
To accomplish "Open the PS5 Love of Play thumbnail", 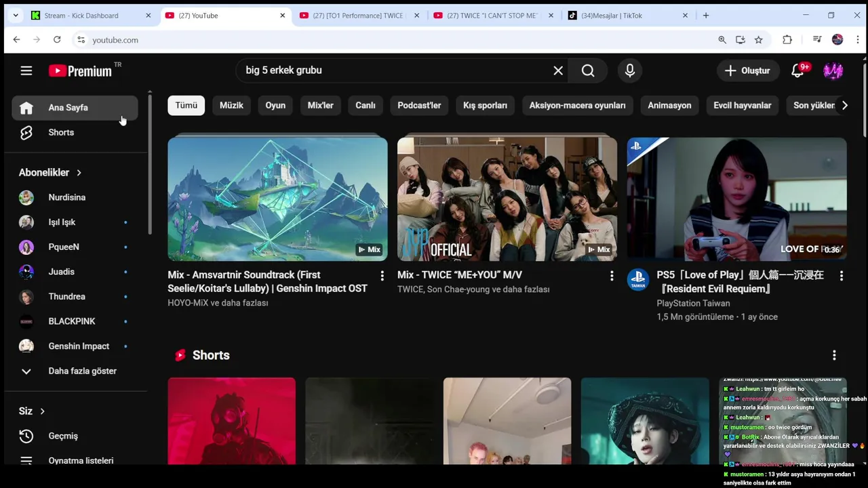I will click(737, 199).
